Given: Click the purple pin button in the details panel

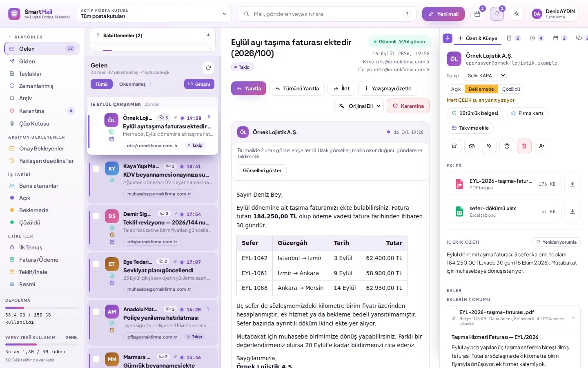Looking at the screenshot, I should point(448,38).
